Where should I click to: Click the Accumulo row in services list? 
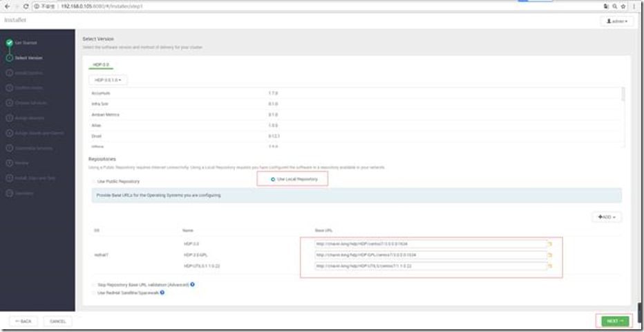pos(355,93)
